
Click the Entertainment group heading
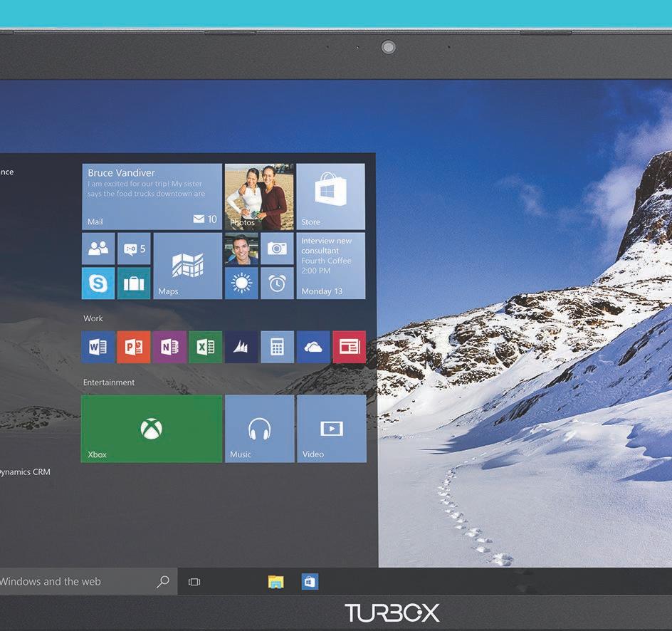pos(109,382)
